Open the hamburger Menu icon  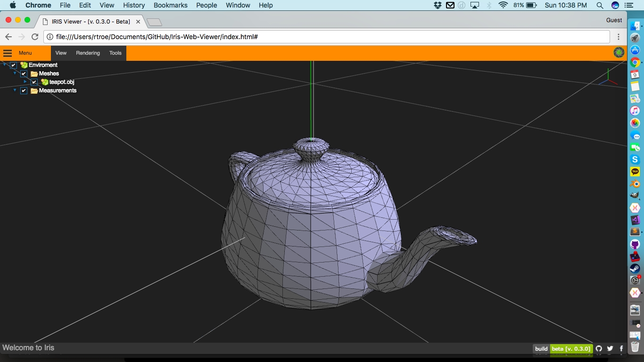coord(8,53)
